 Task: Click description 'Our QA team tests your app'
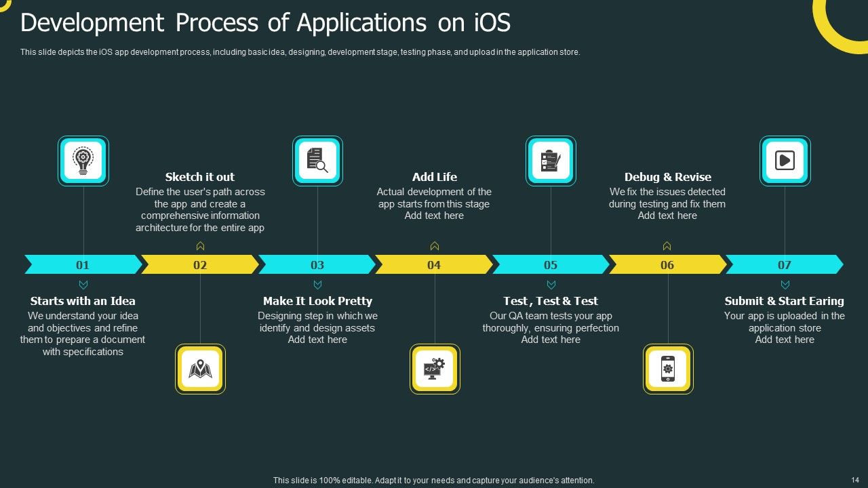click(x=551, y=328)
